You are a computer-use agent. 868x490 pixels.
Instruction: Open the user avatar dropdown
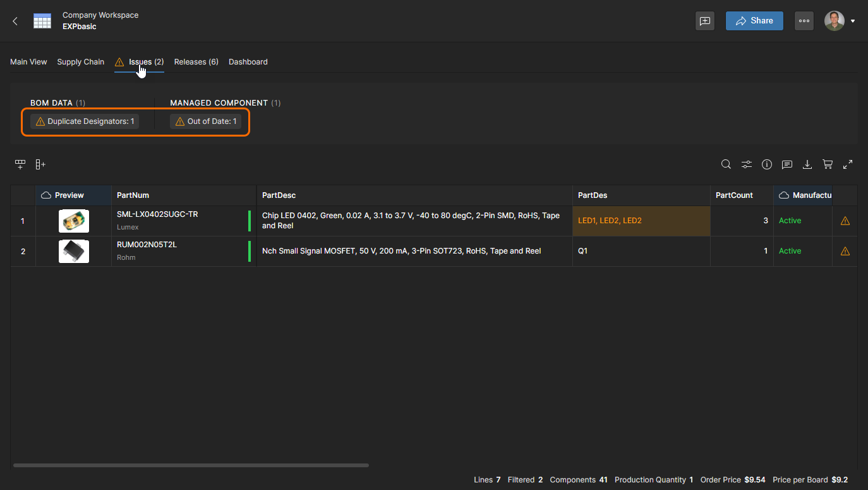point(840,21)
